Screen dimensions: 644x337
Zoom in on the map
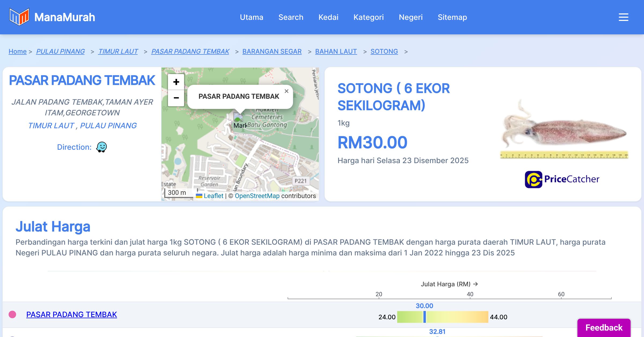(176, 82)
